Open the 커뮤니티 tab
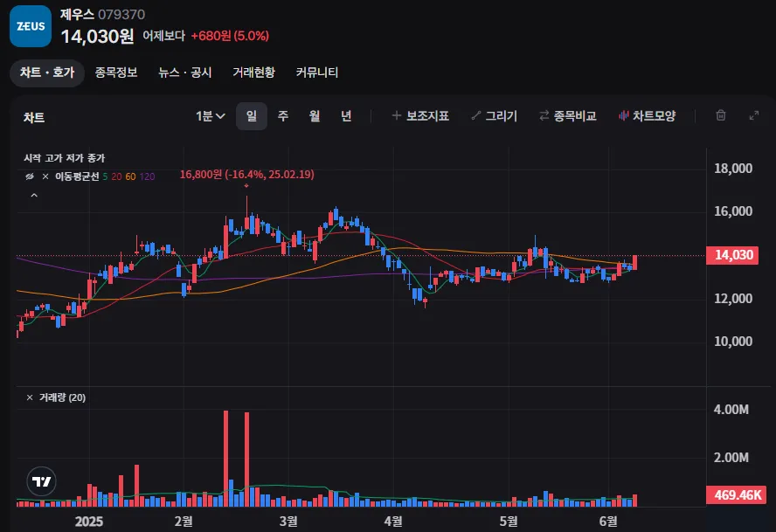The width and height of the screenshot is (776, 532). (316, 73)
